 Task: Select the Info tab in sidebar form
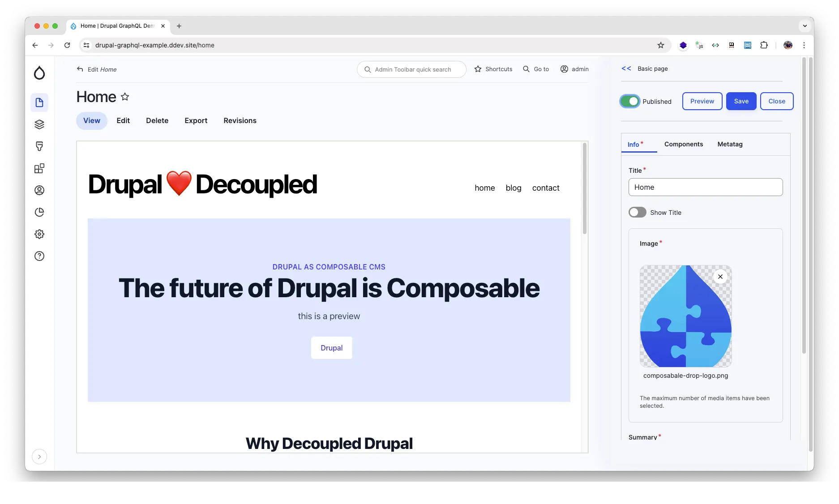coord(639,145)
